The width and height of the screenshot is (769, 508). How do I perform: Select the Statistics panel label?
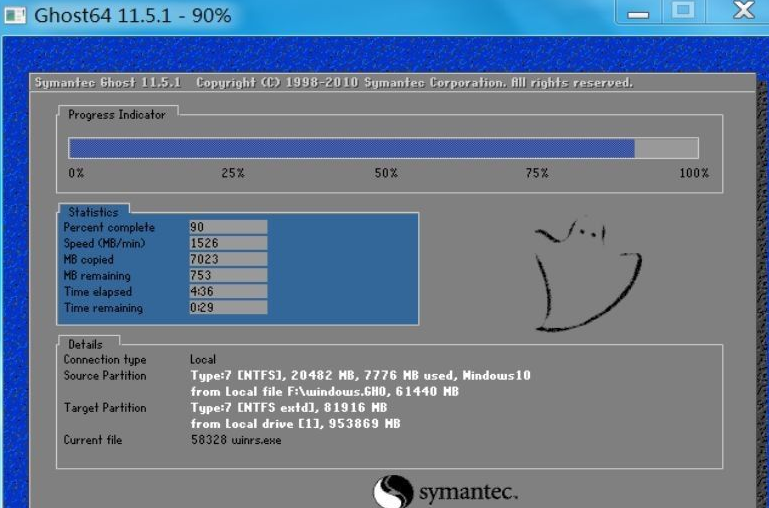[93, 212]
